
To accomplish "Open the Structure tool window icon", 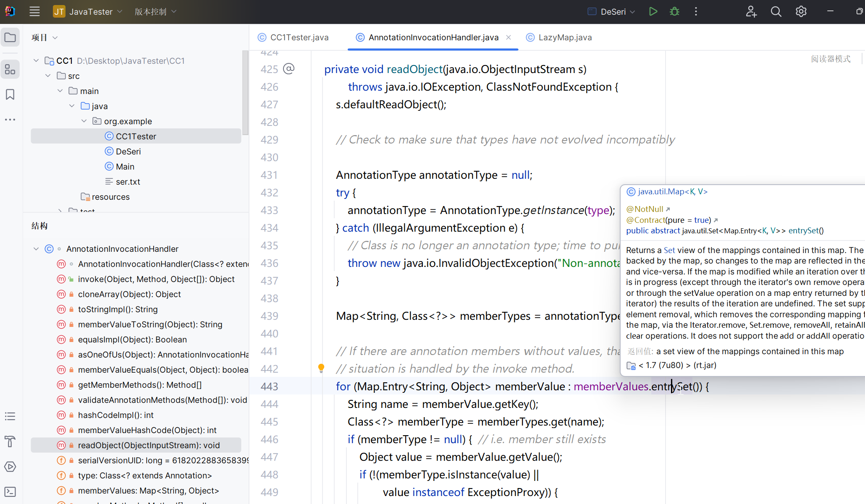I will click(x=10, y=69).
